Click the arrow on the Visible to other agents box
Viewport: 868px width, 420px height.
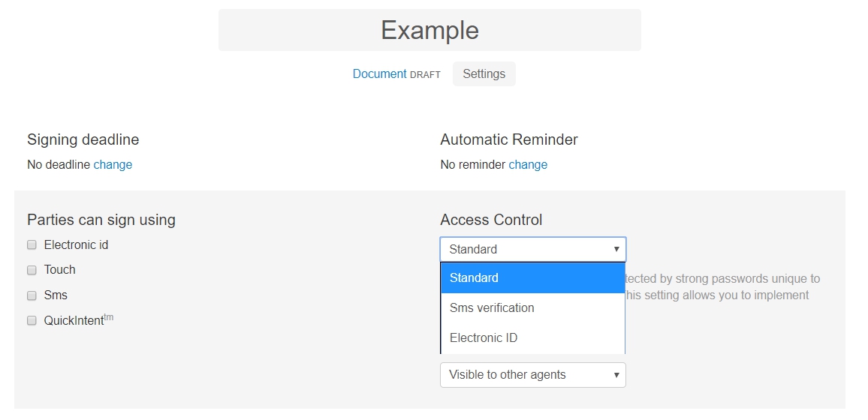(616, 375)
